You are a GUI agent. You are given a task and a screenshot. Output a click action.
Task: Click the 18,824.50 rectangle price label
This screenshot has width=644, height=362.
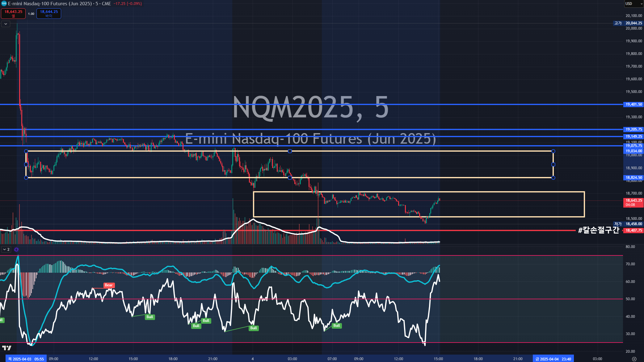pos(633,178)
